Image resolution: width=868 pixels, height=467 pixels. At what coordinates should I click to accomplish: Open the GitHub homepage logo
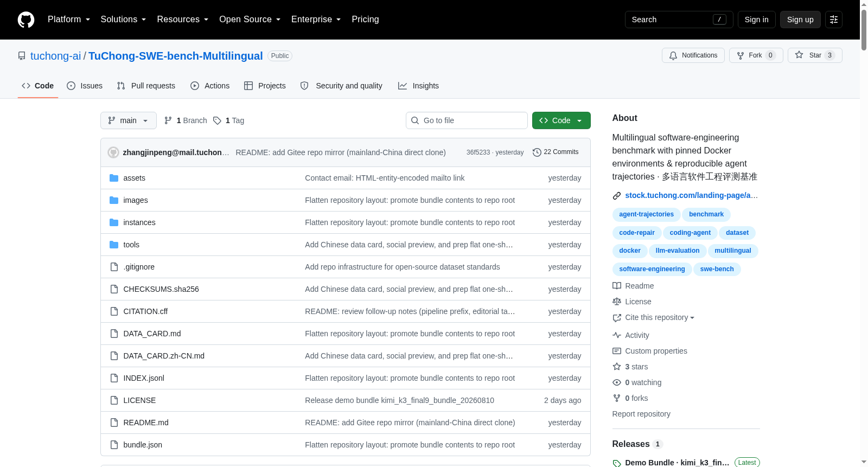coord(26,20)
